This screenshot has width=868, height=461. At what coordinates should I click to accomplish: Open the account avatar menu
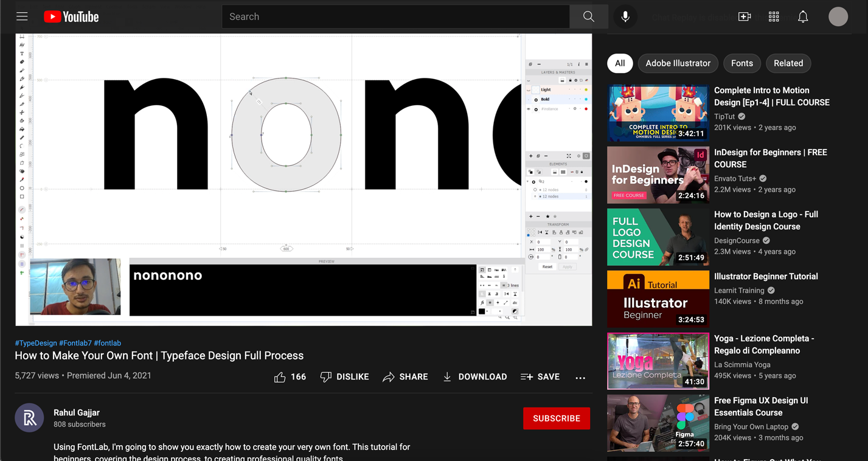click(838, 17)
